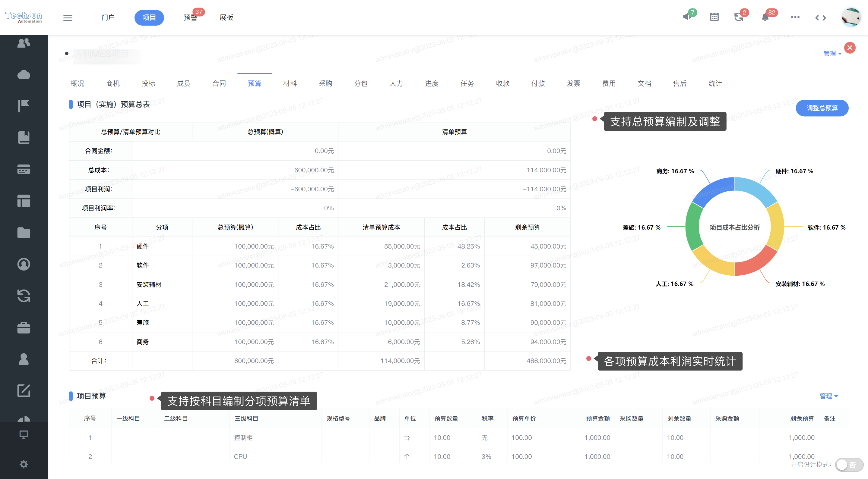
Task: Click the red donut chart segment
Action: [x=756, y=263]
